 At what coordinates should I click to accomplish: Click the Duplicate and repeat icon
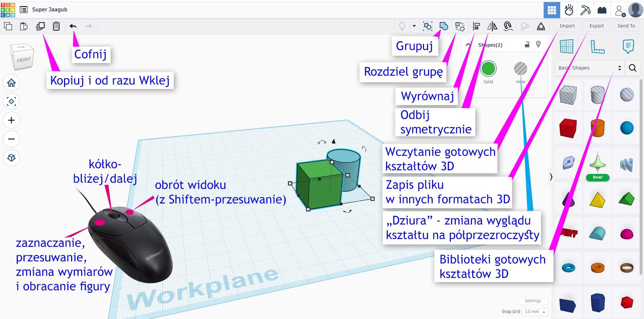pos(40,26)
